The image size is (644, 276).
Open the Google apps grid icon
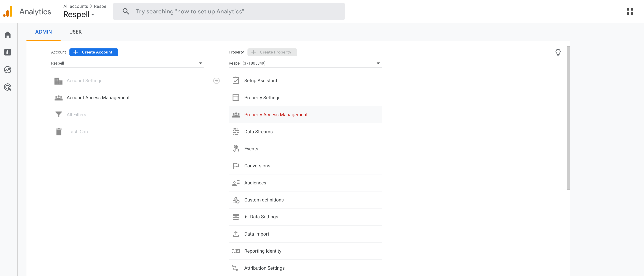(629, 11)
